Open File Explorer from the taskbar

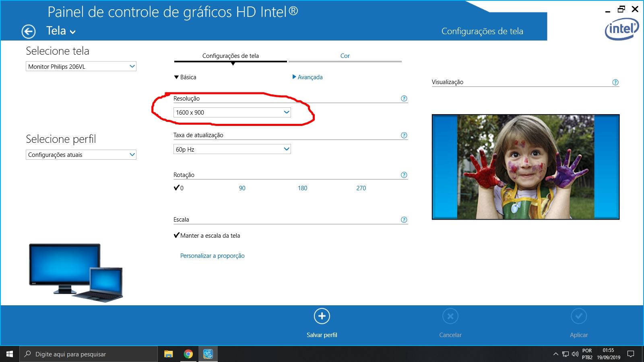(168, 354)
